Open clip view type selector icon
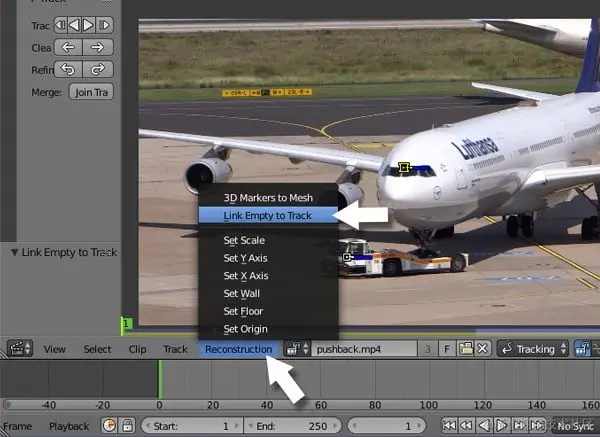 (x=582, y=349)
